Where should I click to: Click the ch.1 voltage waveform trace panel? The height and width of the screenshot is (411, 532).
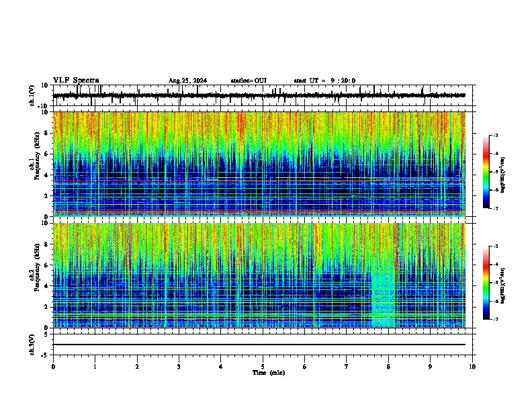point(263,95)
